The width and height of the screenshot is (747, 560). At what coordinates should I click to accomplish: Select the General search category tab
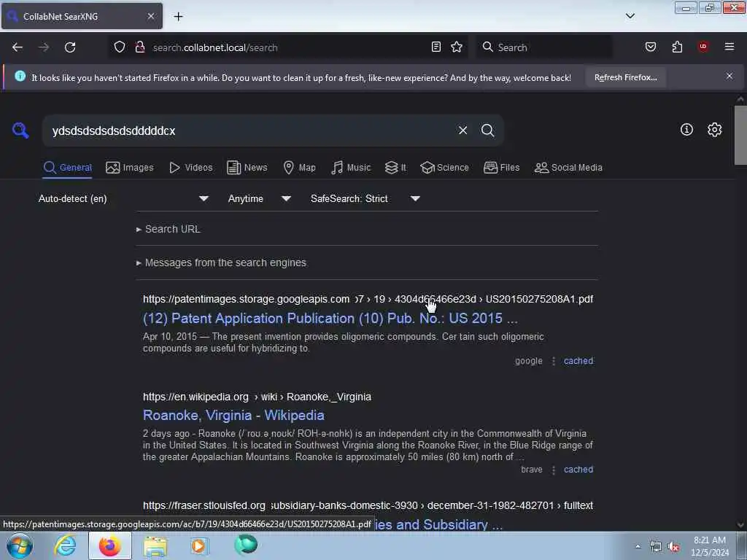pyautogui.click(x=67, y=168)
